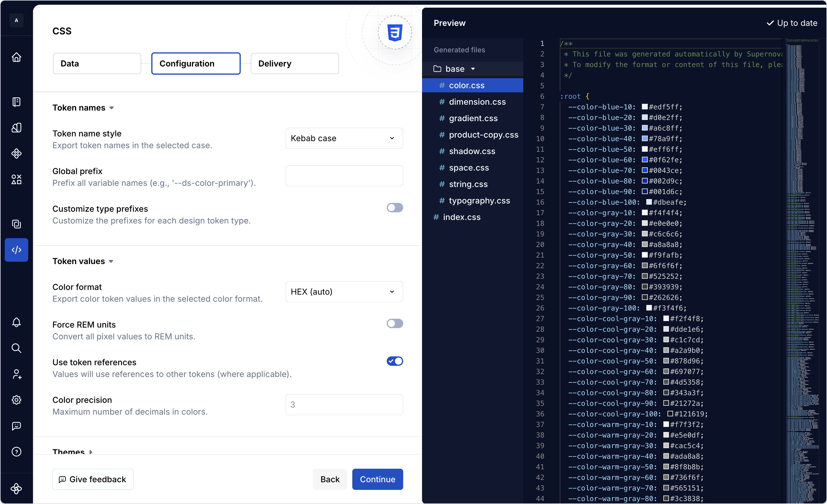The image size is (827, 504).
Task: Select the Documentation icon in the sidebar
Action: [16, 102]
